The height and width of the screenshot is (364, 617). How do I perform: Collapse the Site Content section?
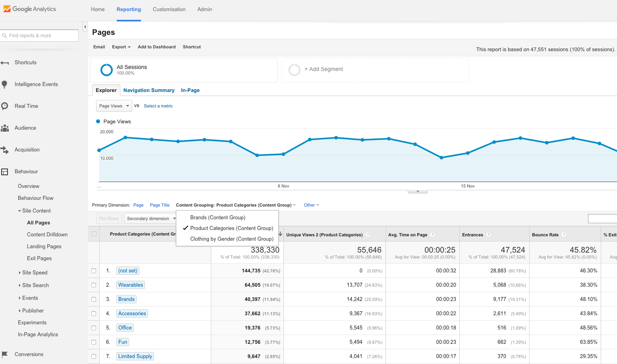tap(20, 211)
